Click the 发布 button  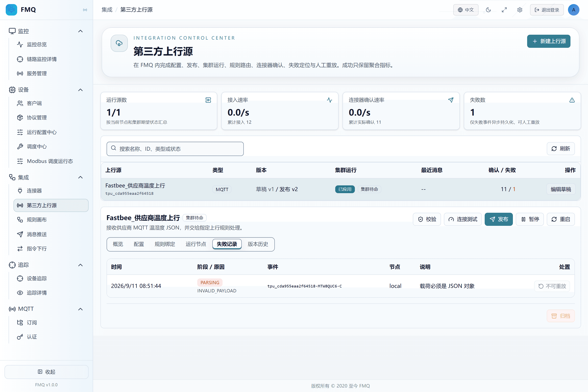tap(499, 219)
